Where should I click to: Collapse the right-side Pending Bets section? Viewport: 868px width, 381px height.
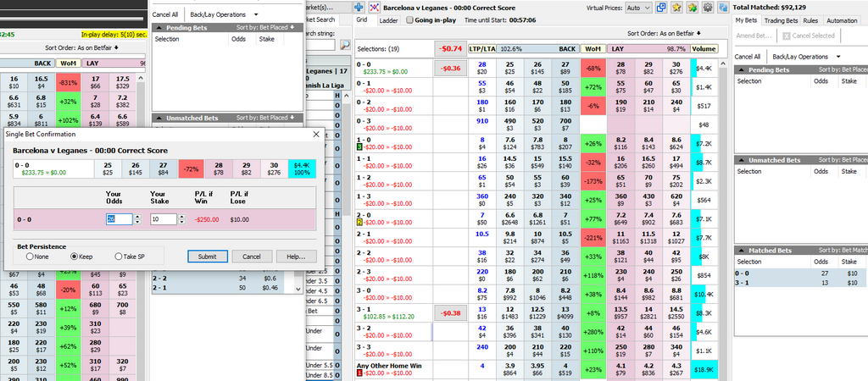[x=739, y=70]
